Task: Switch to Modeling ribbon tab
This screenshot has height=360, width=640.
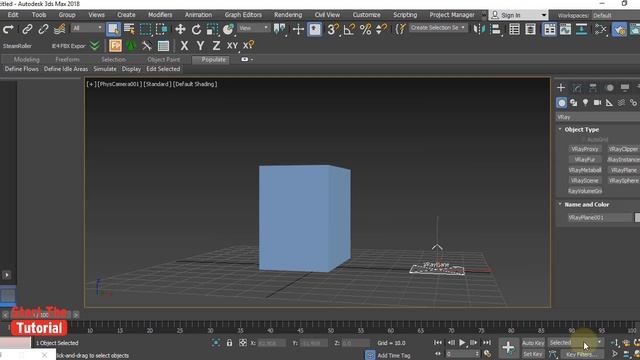Action: 27,60
